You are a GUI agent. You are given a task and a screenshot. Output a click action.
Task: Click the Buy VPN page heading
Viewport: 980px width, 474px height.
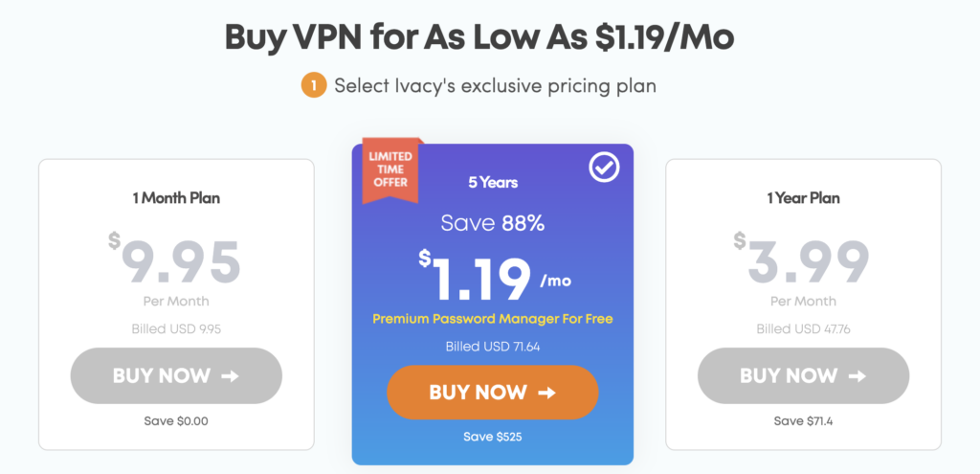(479, 37)
